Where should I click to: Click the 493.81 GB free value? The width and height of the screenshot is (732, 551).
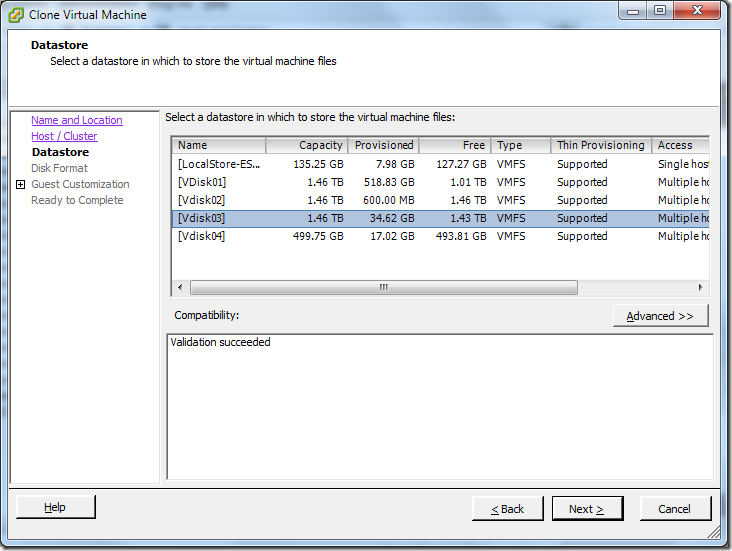(461, 236)
